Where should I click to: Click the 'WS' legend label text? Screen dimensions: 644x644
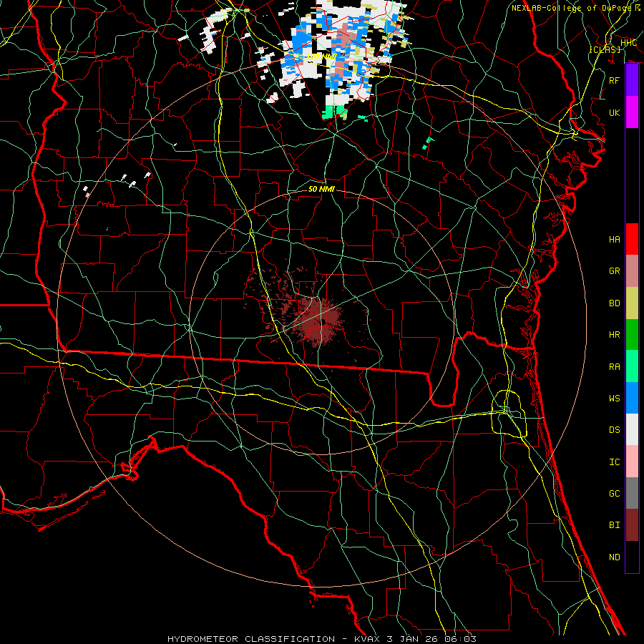(x=615, y=398)
